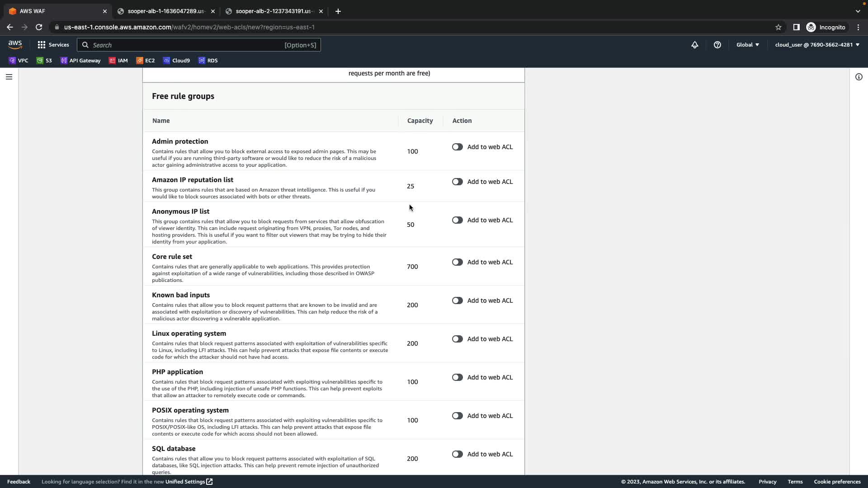Viewport: 868px width, 488px height.
Task: Enable the Admin protection rule group toggle
Action: 457,147
